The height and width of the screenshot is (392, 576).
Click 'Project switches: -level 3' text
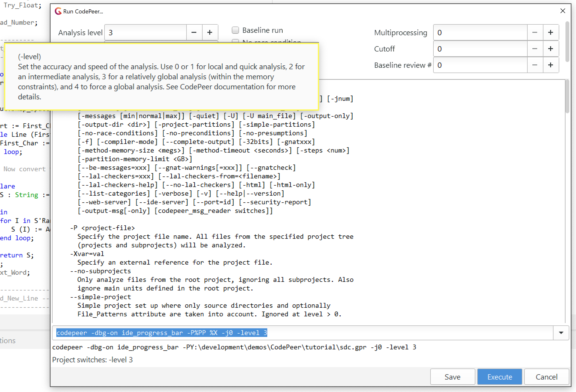93,360
